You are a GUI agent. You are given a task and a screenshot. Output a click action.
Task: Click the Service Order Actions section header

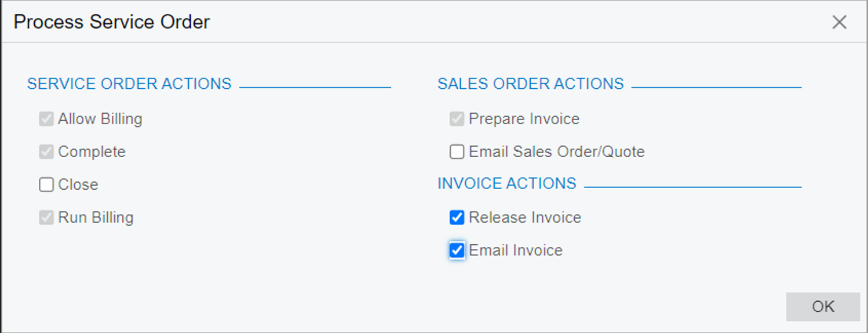[x=129, y=84]
